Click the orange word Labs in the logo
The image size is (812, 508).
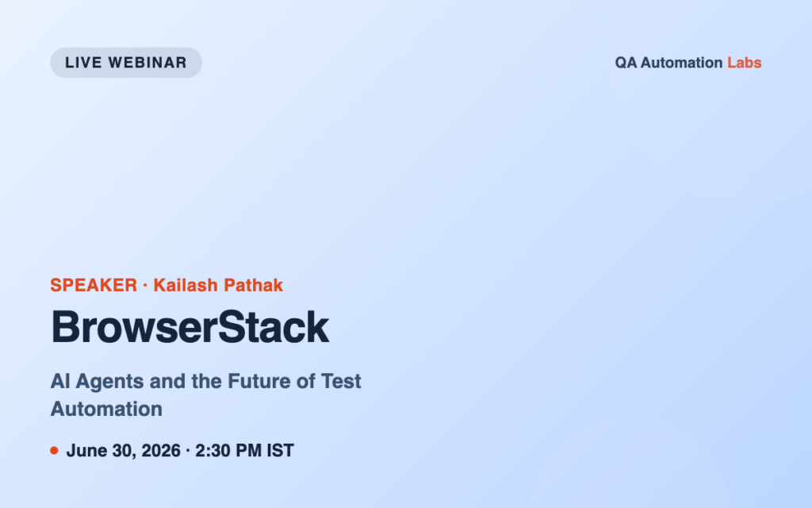[x=744, y=63]
